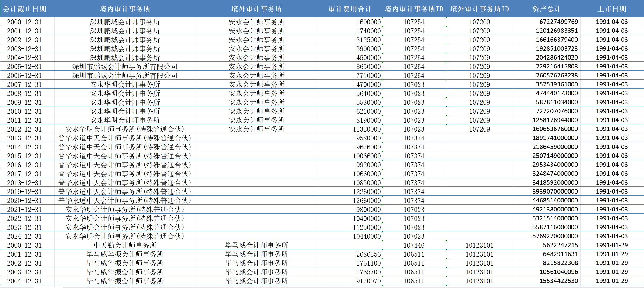Select audit fee cell 3125000
Screen dimensions: 644x288
350,40
